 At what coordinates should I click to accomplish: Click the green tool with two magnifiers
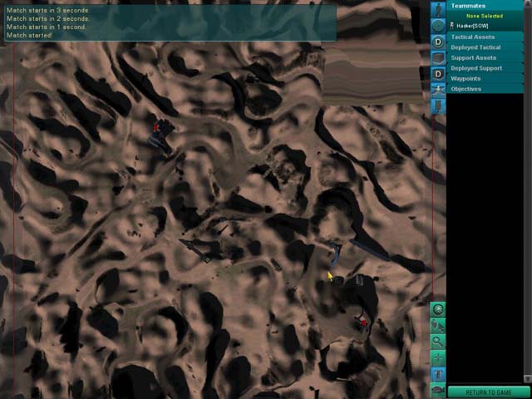pos(438,326)
